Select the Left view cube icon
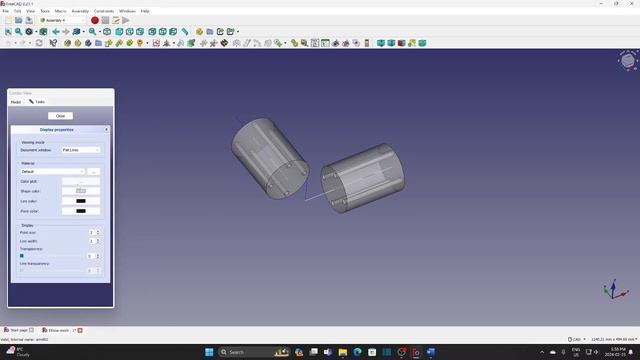This screenshot has height=360, width=640. 173,31
